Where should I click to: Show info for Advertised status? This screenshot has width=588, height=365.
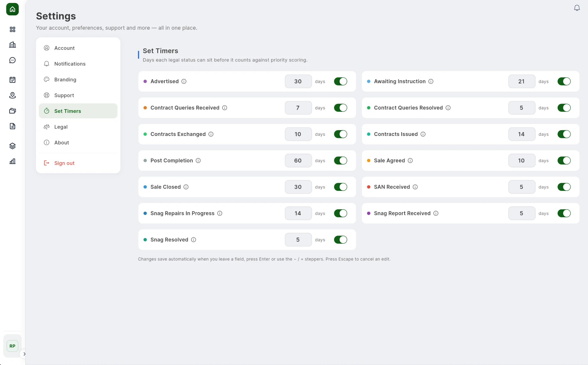click(184, 81)
